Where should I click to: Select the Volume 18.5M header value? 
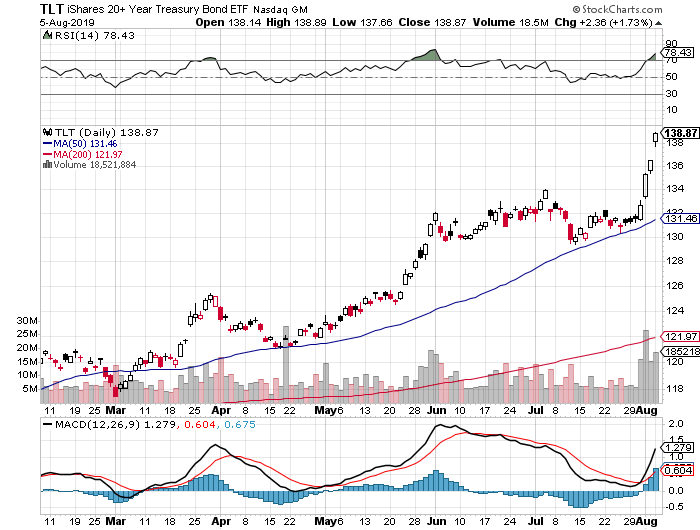click(510, 22)
